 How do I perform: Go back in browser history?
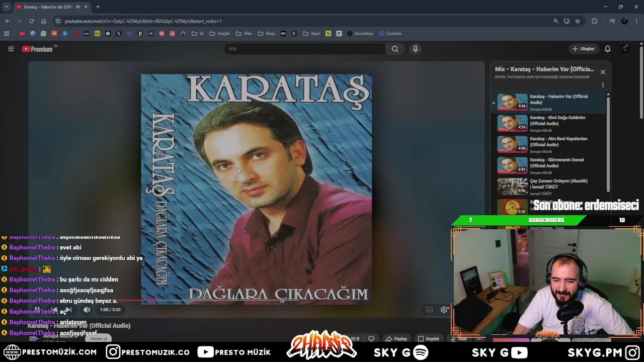pyautogui.click(x=7, y=21)
